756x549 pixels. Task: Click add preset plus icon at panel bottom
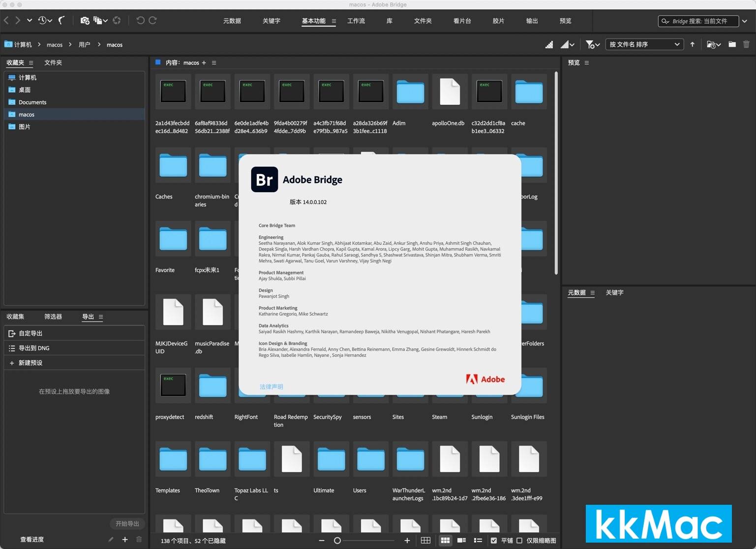(125, 540)
